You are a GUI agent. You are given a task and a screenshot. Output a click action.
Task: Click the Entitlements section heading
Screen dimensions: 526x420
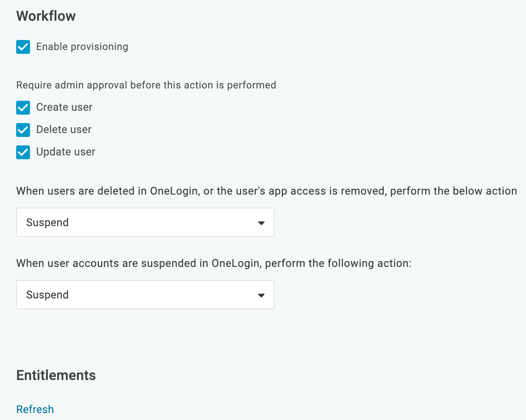(x=56, y=375)
